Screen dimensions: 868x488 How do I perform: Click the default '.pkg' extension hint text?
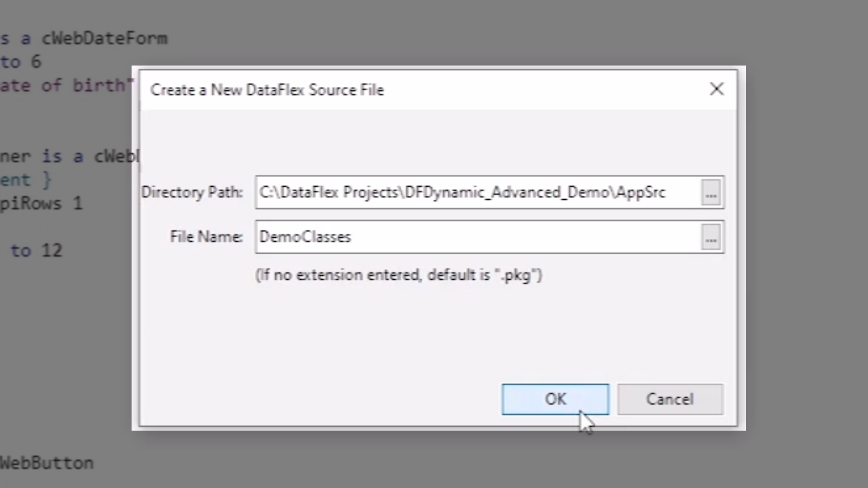(x=398, y=275)
